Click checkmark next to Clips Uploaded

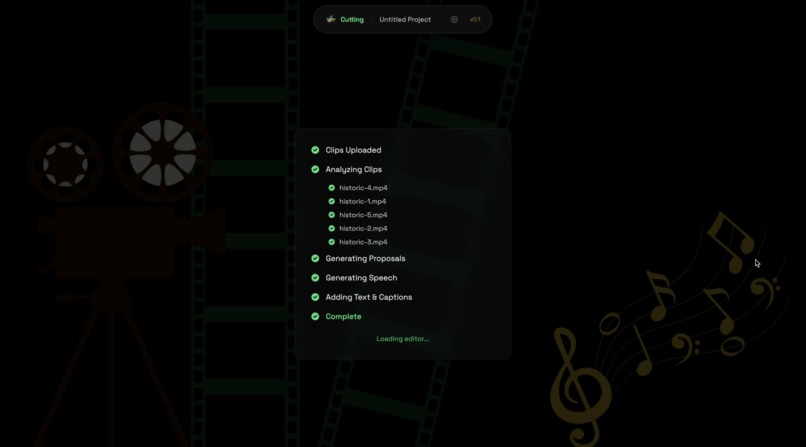(x=315, y=150)
